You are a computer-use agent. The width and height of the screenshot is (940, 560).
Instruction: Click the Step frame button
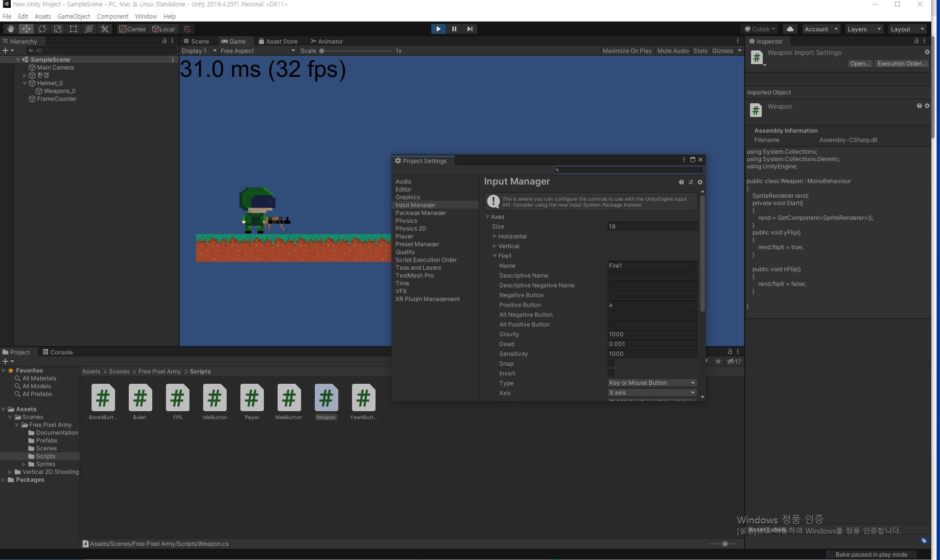click(470, 29)
